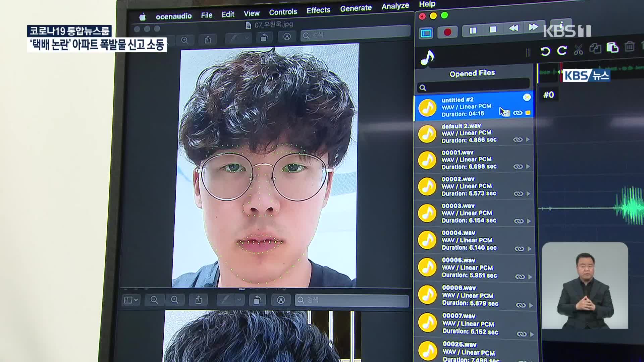
Task: Play 00003.wav with its arrow
Action: click(x=529, y=221)
